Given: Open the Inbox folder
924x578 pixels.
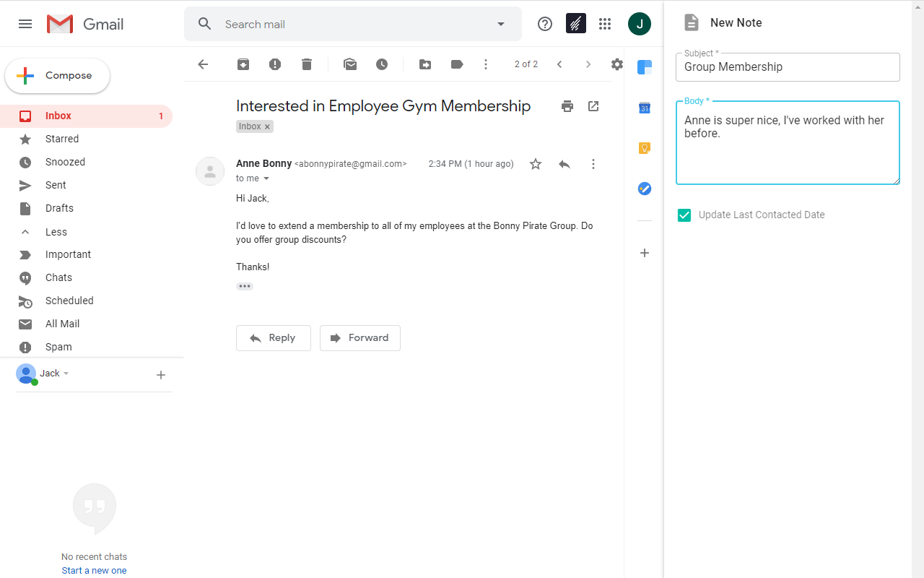Looking at the screenshot, I should click(86, 116).
